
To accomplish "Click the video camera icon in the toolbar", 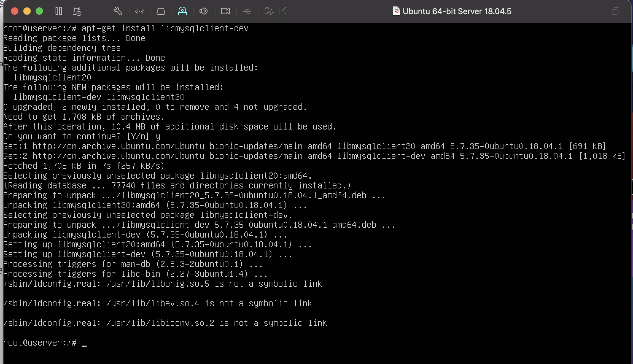I will pyautogui.click(x=225, y=11).
